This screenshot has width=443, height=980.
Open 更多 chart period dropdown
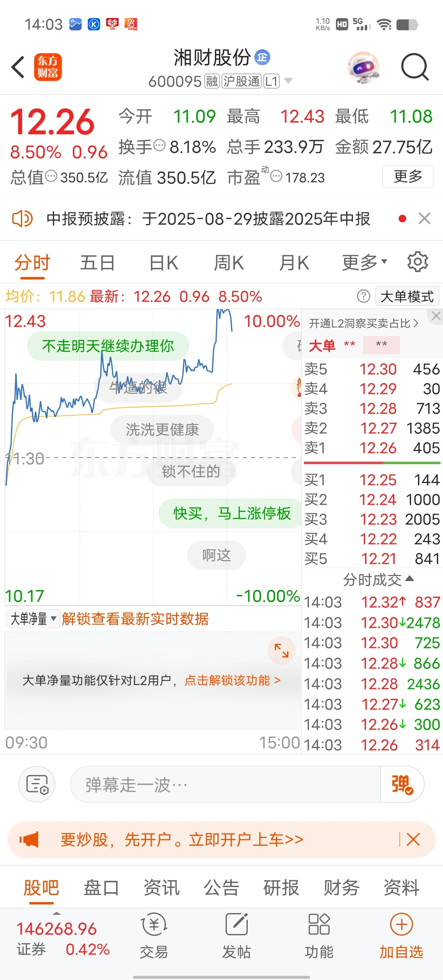(x=364, y=262)
